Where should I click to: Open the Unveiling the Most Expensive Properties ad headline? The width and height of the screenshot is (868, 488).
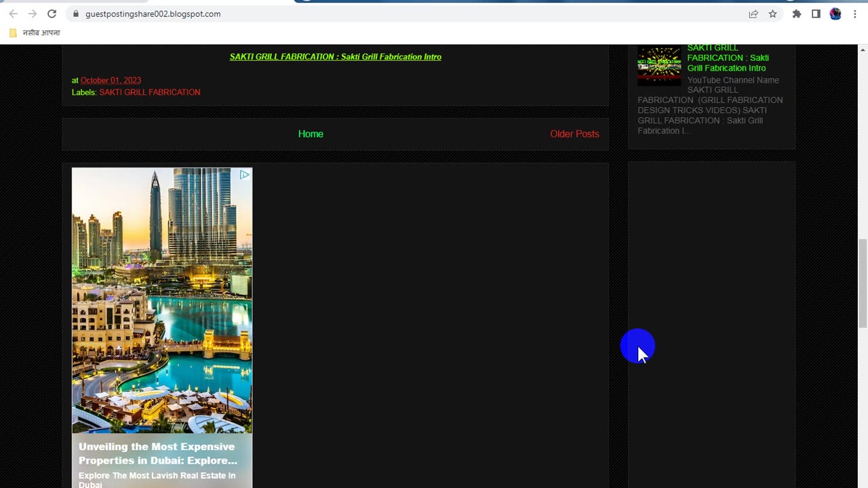(158, 453)
